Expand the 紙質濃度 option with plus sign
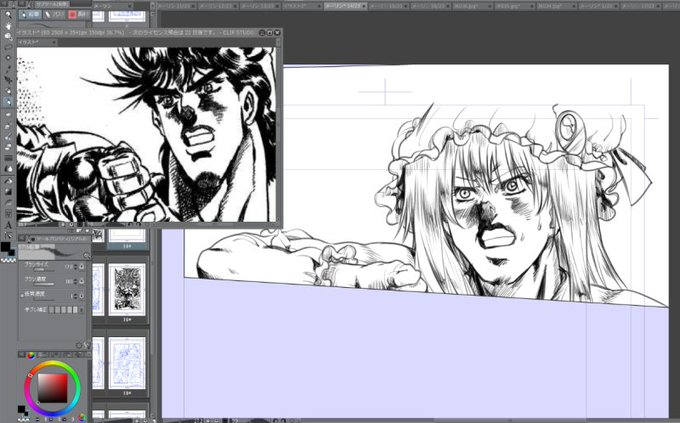 22,295
